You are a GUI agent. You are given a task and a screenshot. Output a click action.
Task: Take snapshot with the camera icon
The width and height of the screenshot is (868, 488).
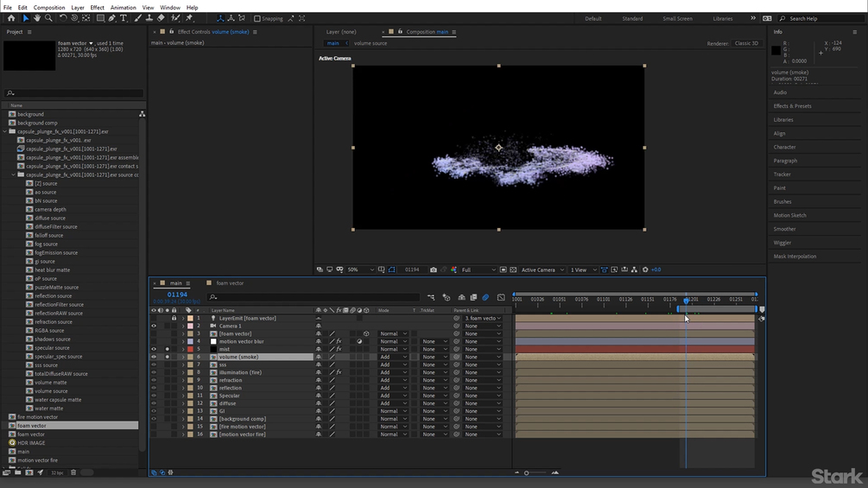coord(433,269)
